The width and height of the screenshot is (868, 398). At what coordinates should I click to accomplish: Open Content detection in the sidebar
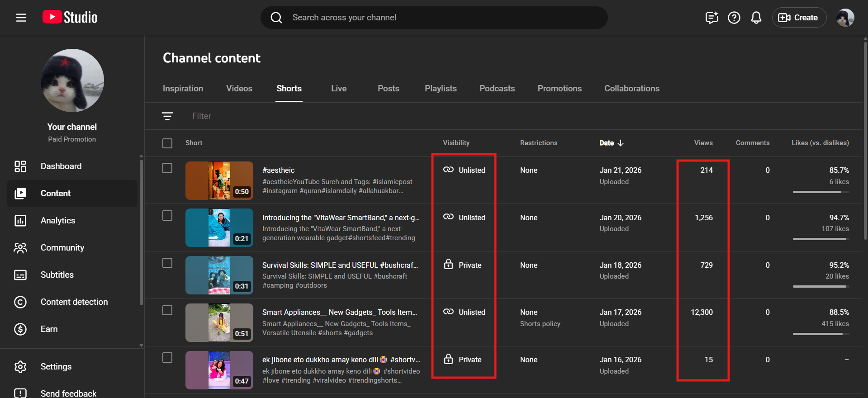[74, 302]
